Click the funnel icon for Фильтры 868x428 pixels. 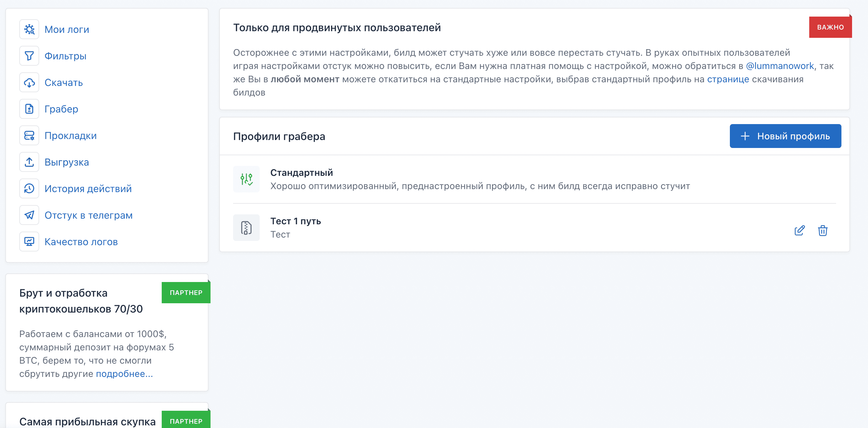point(29,56)
